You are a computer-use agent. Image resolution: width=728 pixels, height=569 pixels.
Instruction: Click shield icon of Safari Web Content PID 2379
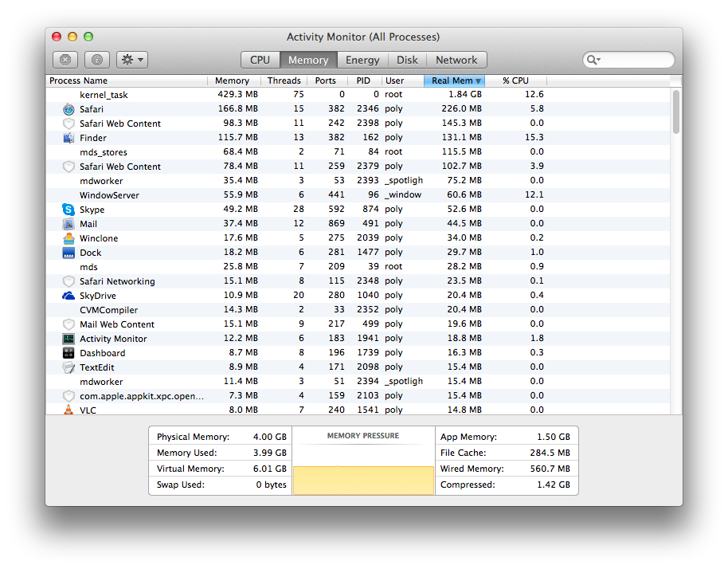(68, 167)
